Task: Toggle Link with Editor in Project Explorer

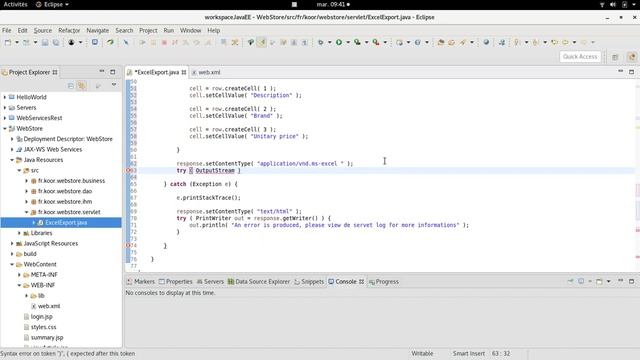Action: tap(82, 85)
